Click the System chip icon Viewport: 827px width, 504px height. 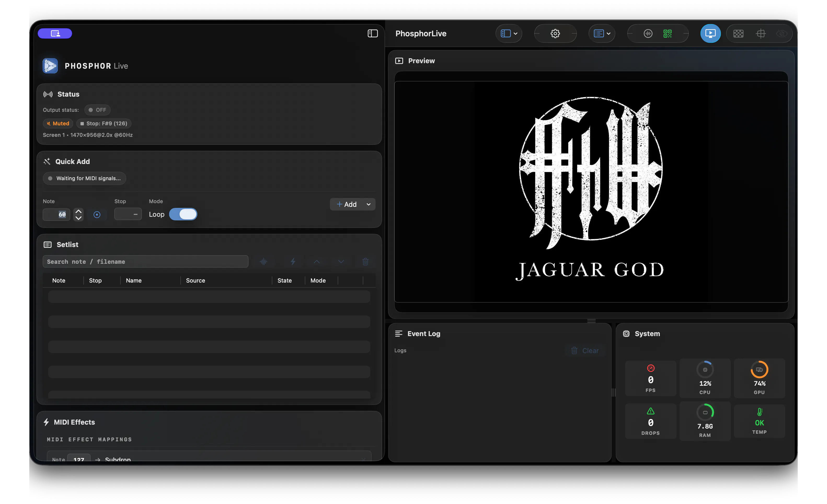click(626, 334)
